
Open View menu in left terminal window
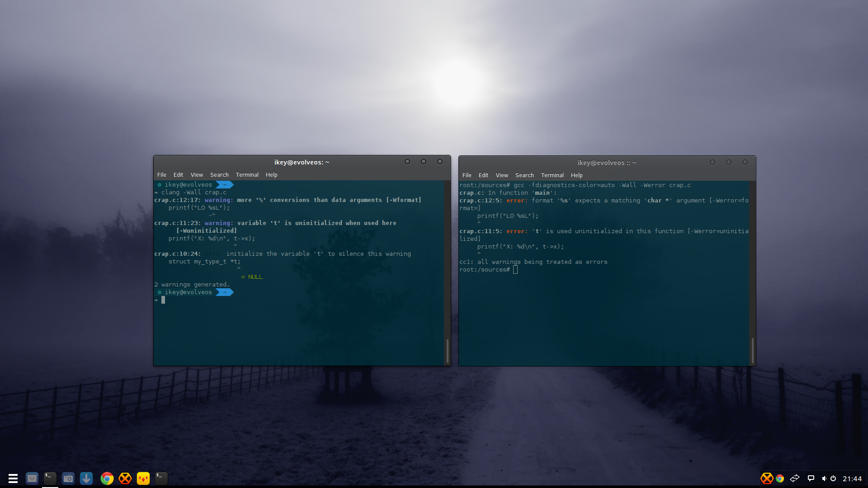coord(197,175)
